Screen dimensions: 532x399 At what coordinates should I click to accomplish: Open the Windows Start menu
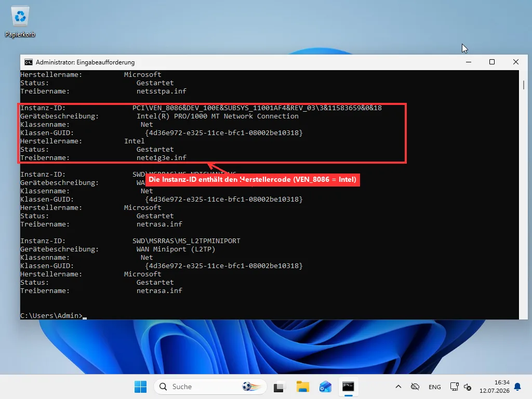140,387
